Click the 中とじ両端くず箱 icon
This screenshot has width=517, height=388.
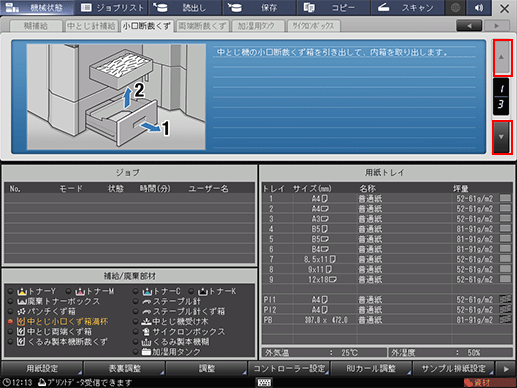coord(21,332)
